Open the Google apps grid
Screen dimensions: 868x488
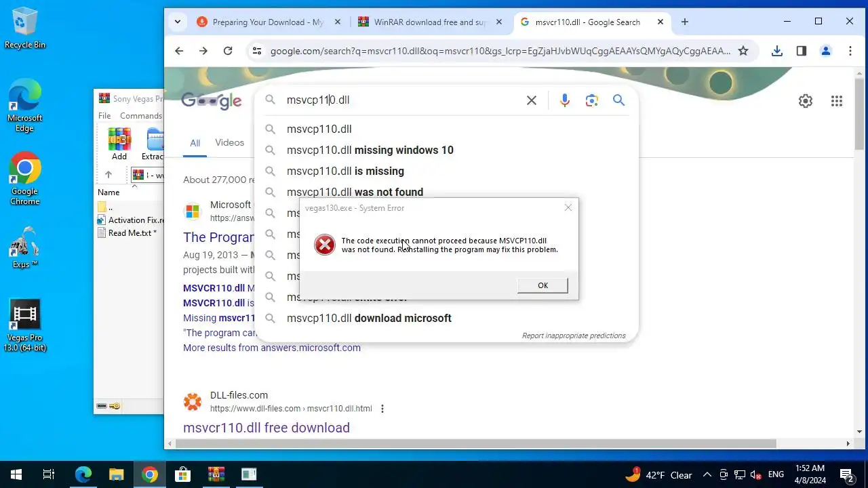(837, 101)
